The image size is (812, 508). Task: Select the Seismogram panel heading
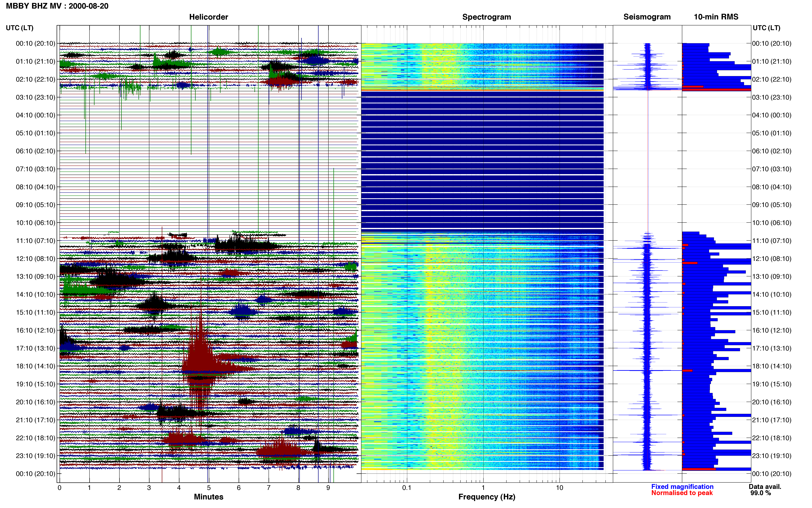tap(647, 17)
